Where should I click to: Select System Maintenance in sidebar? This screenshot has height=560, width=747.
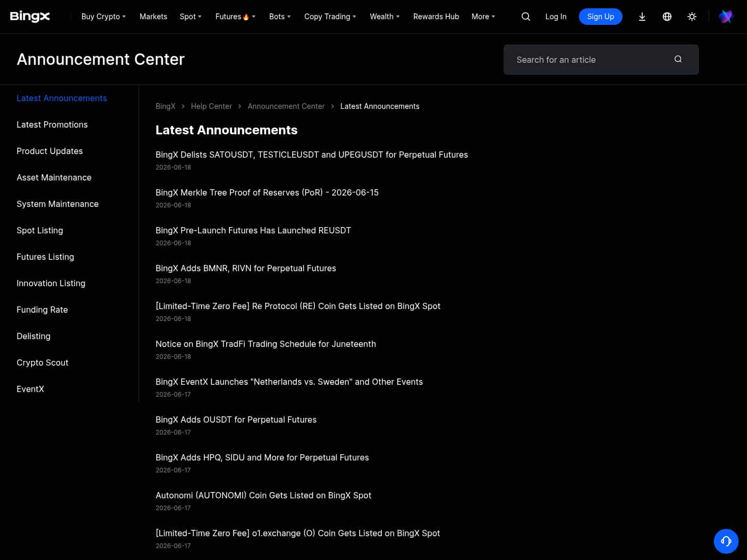[58, 204]
